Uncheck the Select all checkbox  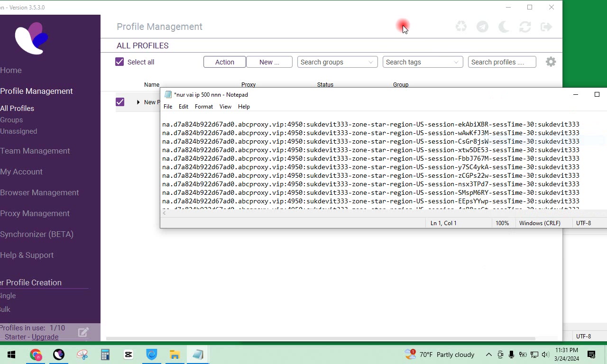click(x=120, y=62)
